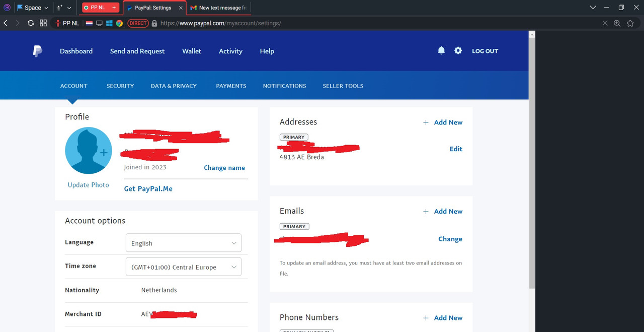This screenshot has height=332, width=644.
Task: Go to Dashboard in PayPal navigation
Action: 76,51
